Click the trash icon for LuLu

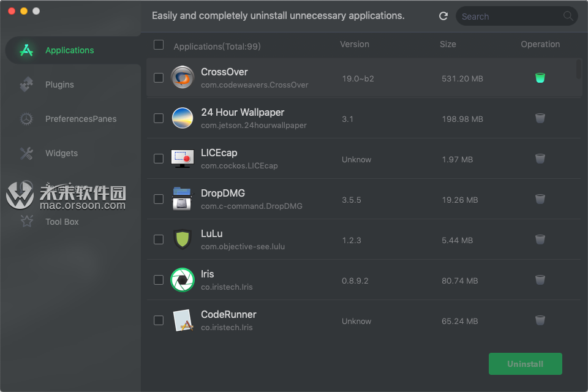coord(540,239)
